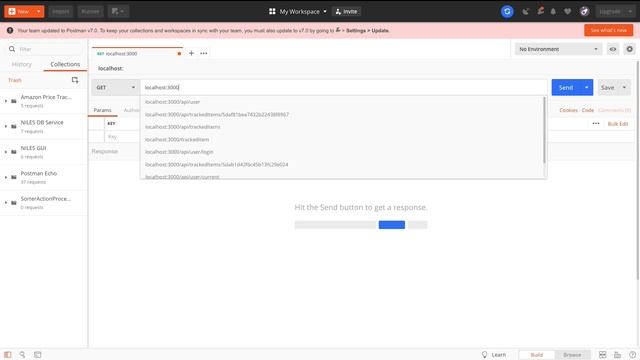
Task: Open the Postman Console icon
Action: point(38,355)
